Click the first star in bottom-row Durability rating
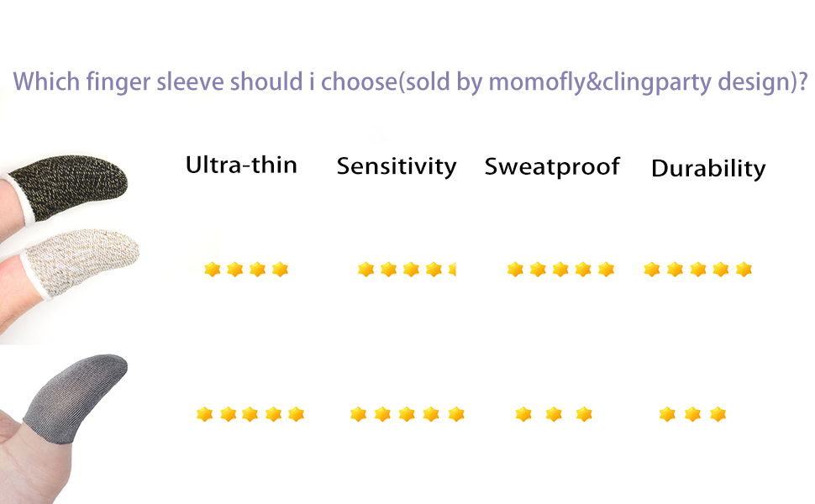The image size is (815, 504). 667,414
